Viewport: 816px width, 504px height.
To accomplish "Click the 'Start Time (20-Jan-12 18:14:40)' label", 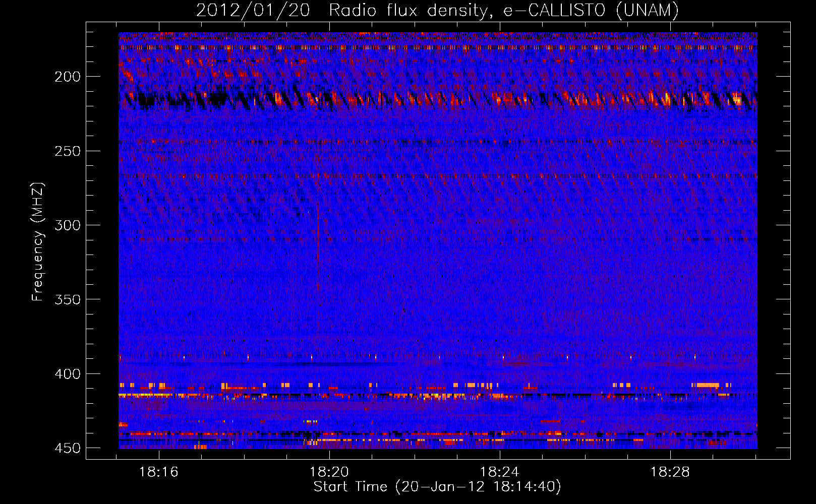I will pos(437,487).
